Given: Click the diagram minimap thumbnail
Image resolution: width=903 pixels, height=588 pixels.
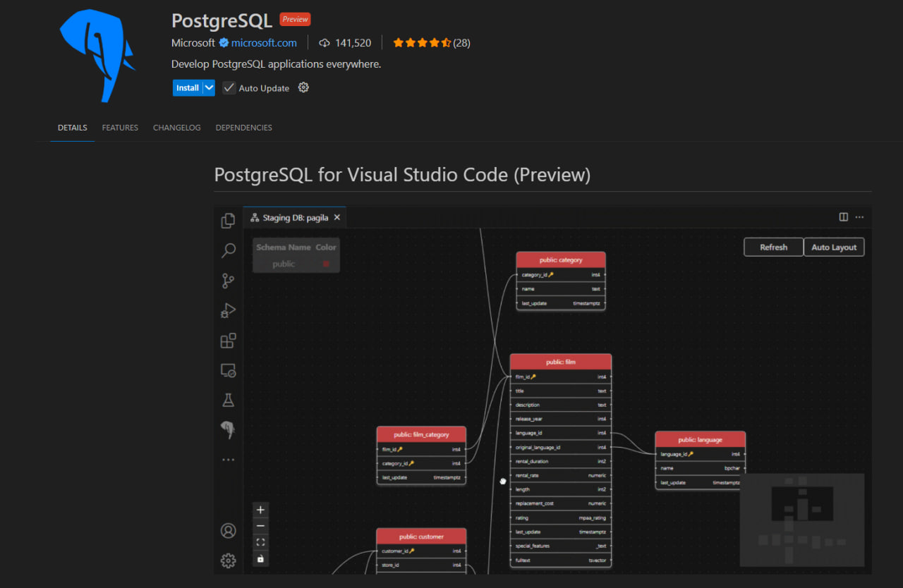Looking at the screenshot, I should [x=802, y=520].
